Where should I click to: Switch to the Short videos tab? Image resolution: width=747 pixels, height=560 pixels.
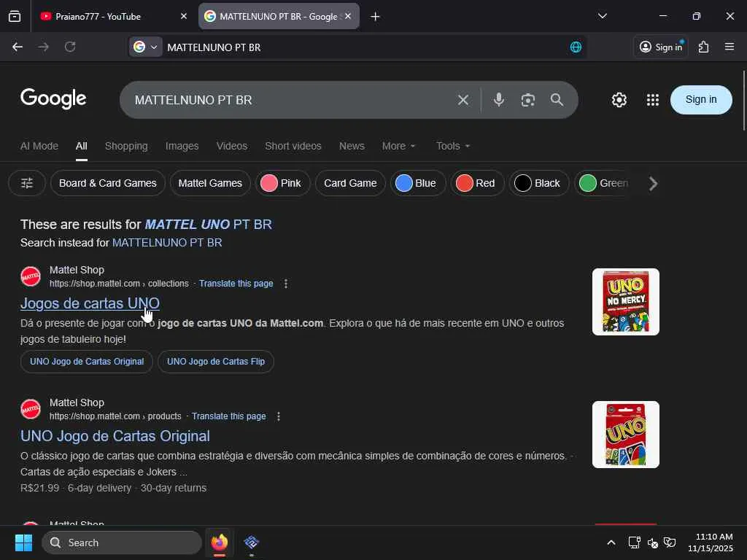(x=293, y=146)
